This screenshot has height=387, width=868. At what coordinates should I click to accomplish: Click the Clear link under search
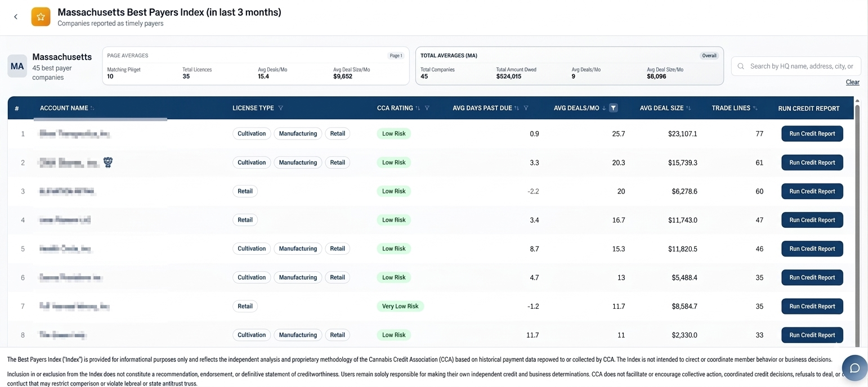click(x=852, y=82)
